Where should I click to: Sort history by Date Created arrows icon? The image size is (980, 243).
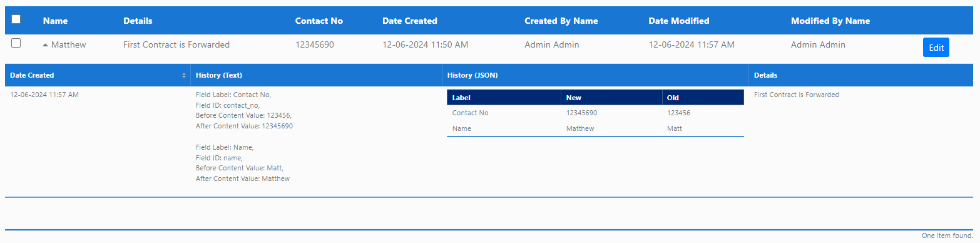click(184, 75)
